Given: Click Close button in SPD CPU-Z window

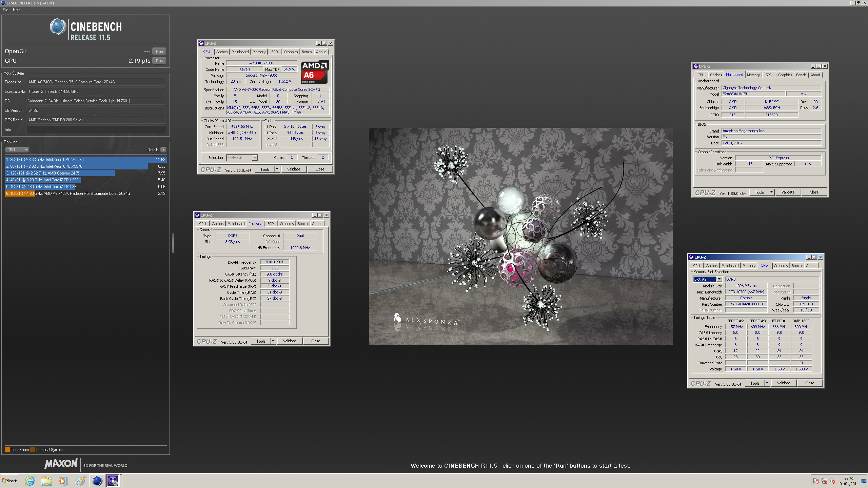Looking at the screenshot, I should (x=810, y=383).
